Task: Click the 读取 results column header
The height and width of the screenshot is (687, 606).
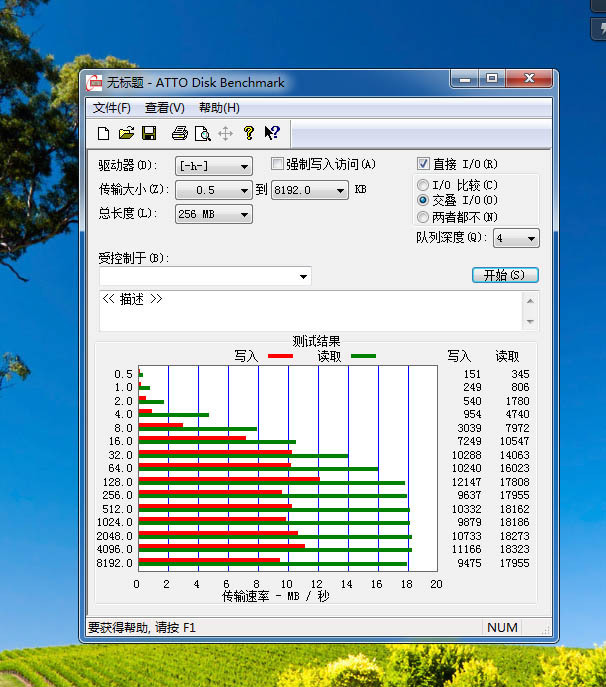Action: (507, 356)
